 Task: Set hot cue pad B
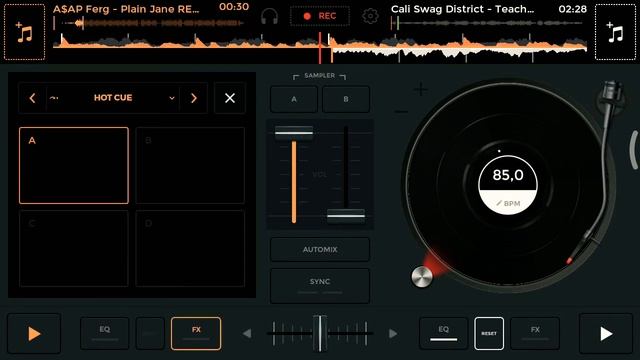click(190, 165)
